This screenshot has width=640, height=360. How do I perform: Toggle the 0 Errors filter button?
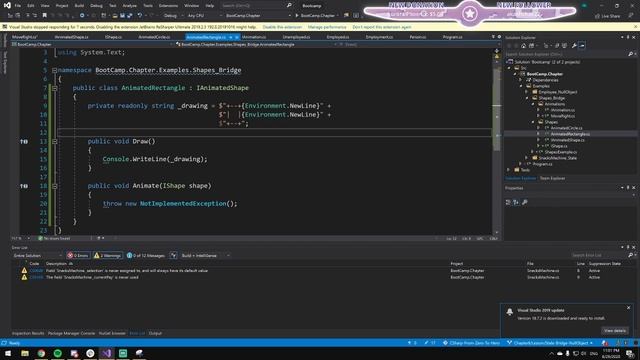(x=78, y=256)
